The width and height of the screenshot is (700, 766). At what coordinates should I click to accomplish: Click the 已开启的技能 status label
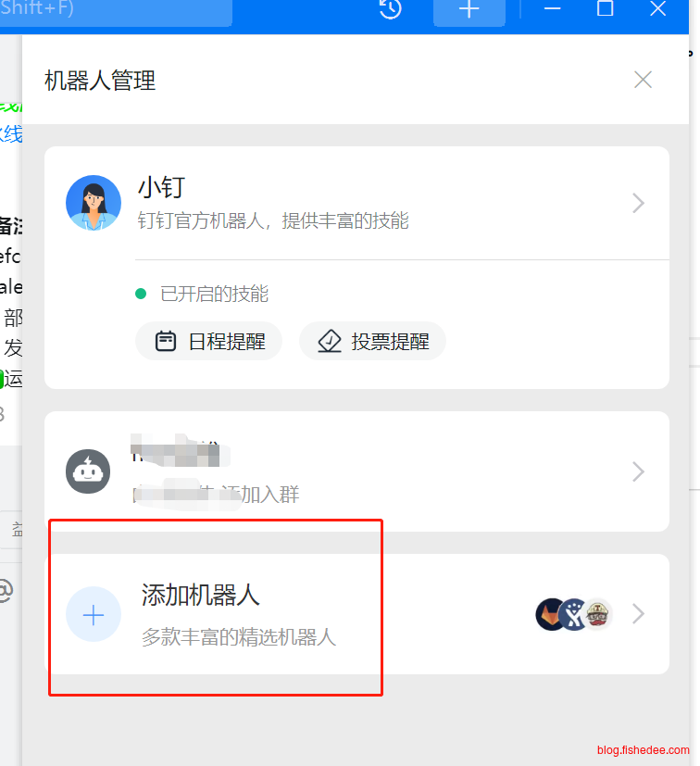[x=214, y=295]
